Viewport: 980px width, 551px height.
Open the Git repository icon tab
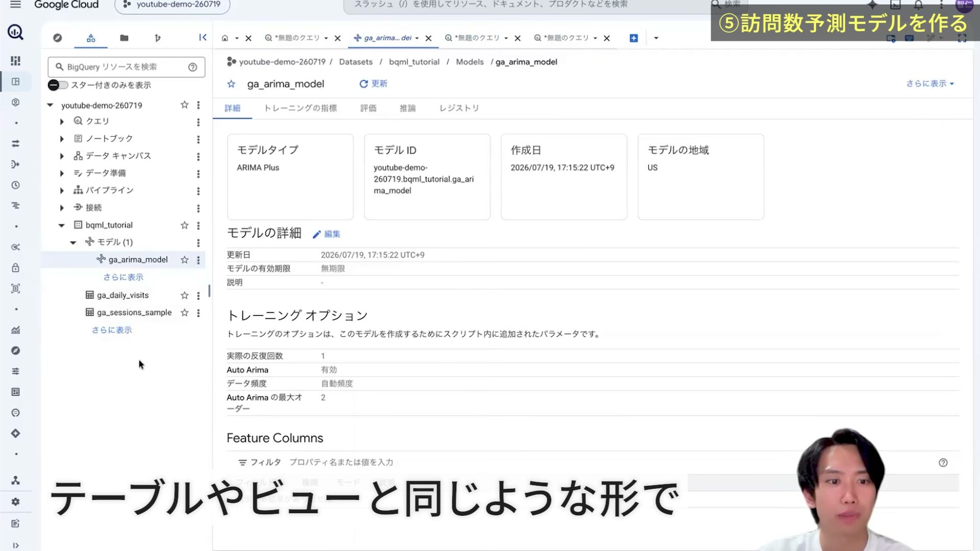tap(158, 38)
